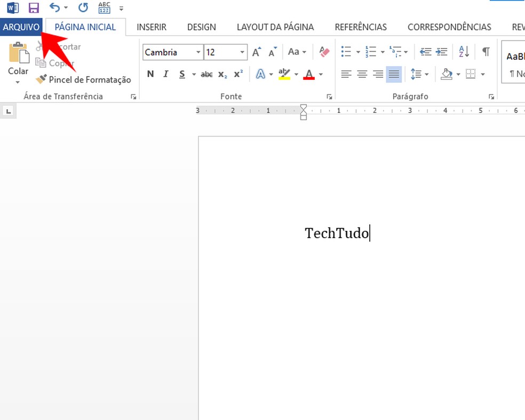Click the decrease indent icon
The height and width of the screenshot is (420, 525).
425,52
